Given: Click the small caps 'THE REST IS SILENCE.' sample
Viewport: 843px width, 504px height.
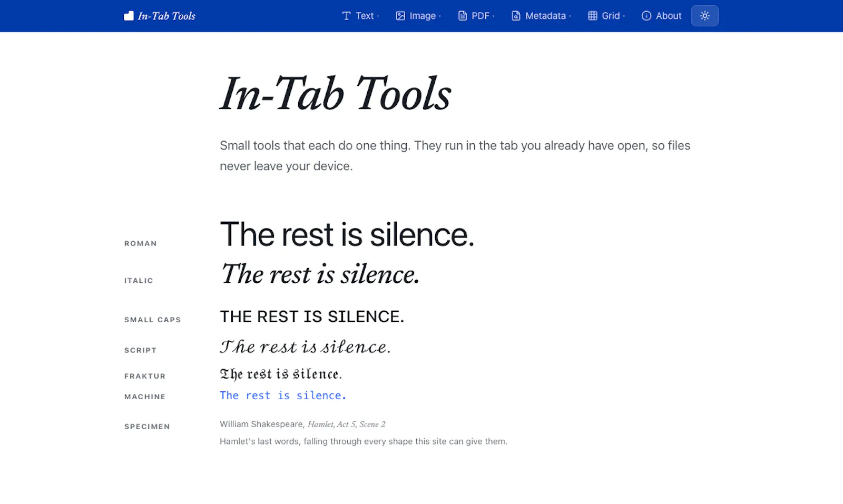Looking at the screenshot, I should tap(312, 317).
